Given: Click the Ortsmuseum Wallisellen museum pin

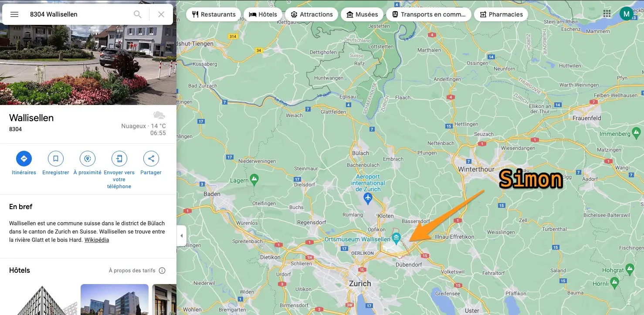Looking at the screenshot, I should click(396, 238).
